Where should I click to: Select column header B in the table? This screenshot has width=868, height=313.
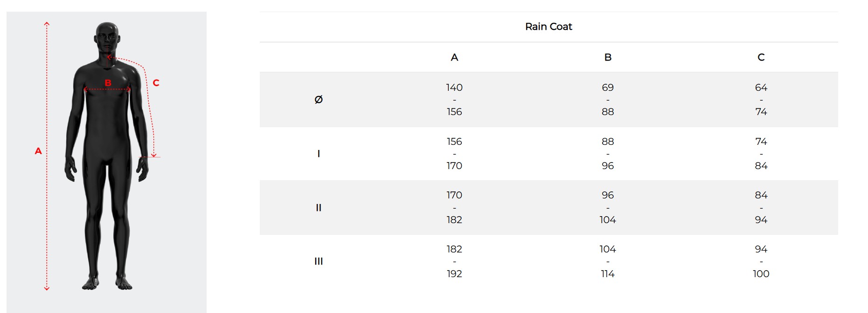pyautogui.click(x=608, y=57)
